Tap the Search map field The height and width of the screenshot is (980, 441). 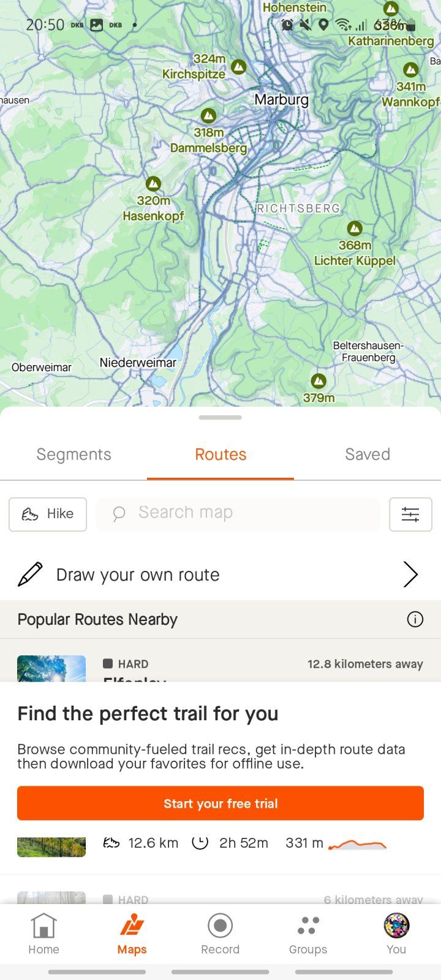(x=239, y=513)
